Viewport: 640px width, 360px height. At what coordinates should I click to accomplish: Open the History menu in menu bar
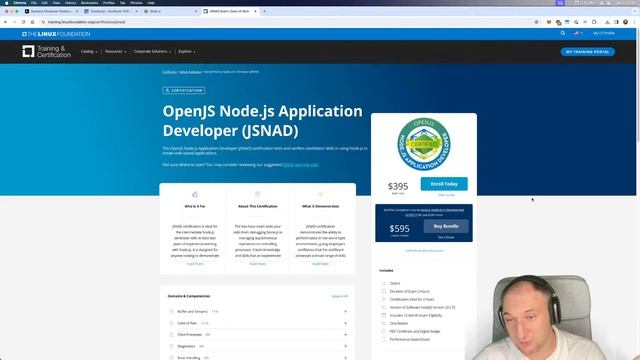pos(70,2)
